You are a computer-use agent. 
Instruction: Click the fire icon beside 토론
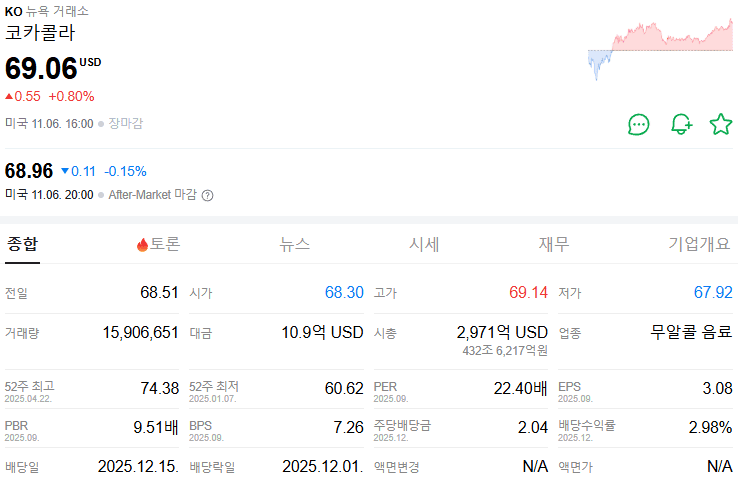(142, 245)
